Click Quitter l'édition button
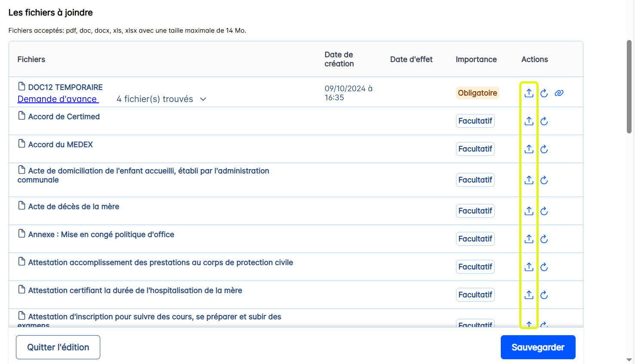This screenshot has height=364, width=635. click(x=58, y=347)
